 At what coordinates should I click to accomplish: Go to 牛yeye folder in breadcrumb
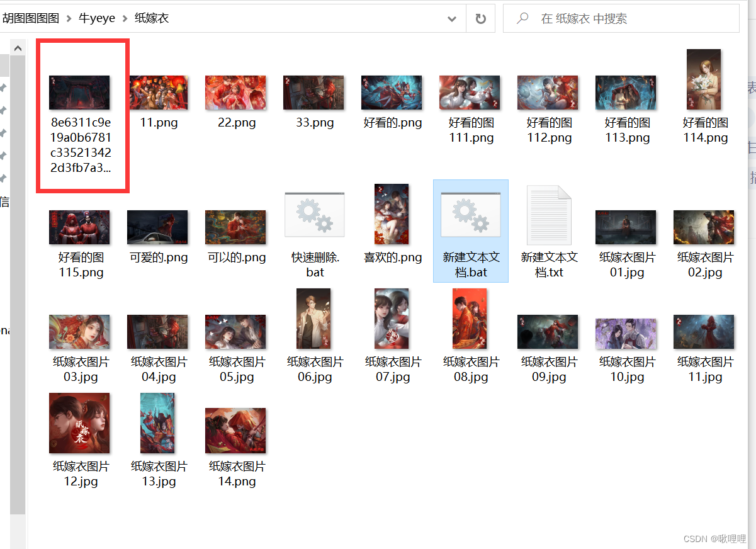[x=96, y=18]
